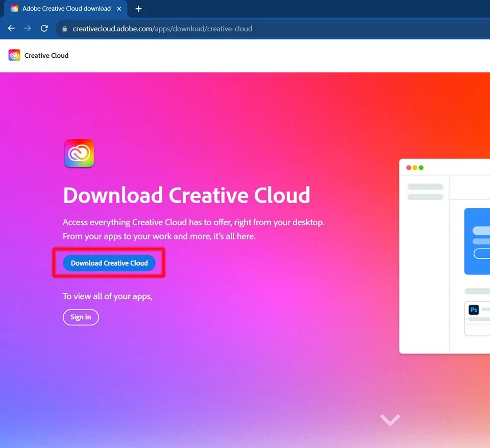Click the yellow dot in the mock window

tap(415, 168)
